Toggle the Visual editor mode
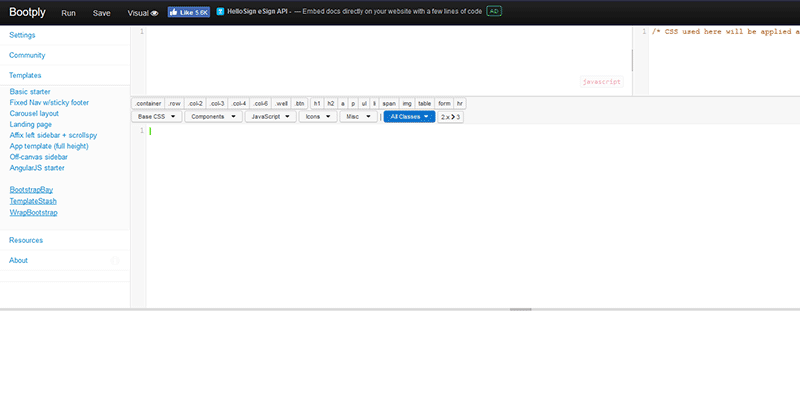 tap(143, 13)
